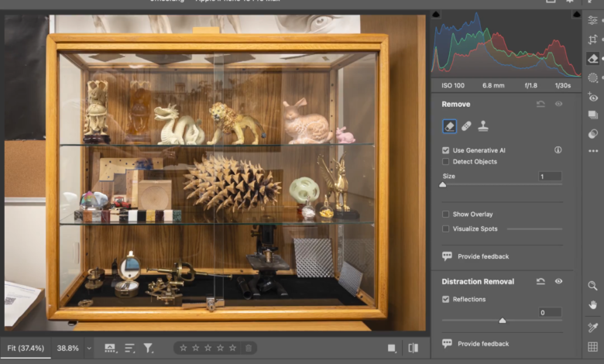Select the Zoom magnifier tool
This screenshot has width=604, height=364.
click(x=593, y=286)
